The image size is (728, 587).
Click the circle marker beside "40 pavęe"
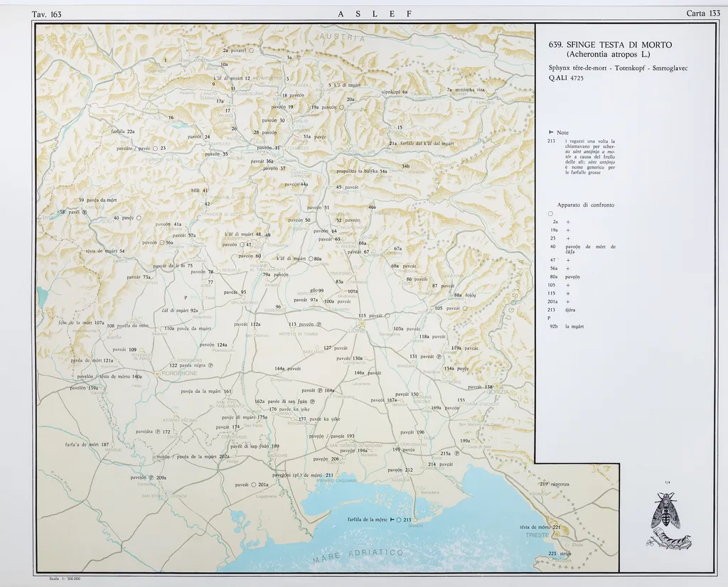[x=139, y=218]
